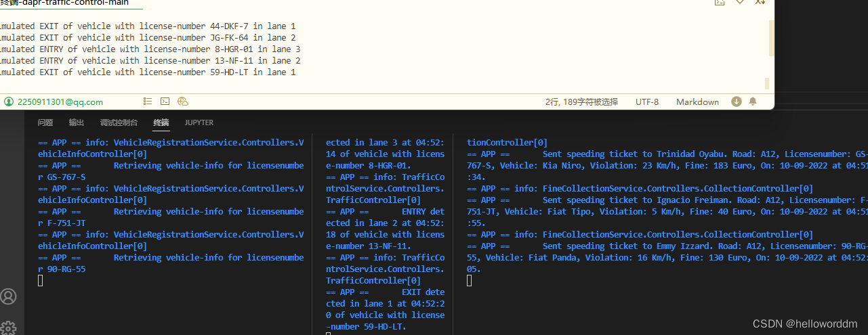Click the account icon beside 2250911301@qq.com
868x335 pixels.
[9, 102]
